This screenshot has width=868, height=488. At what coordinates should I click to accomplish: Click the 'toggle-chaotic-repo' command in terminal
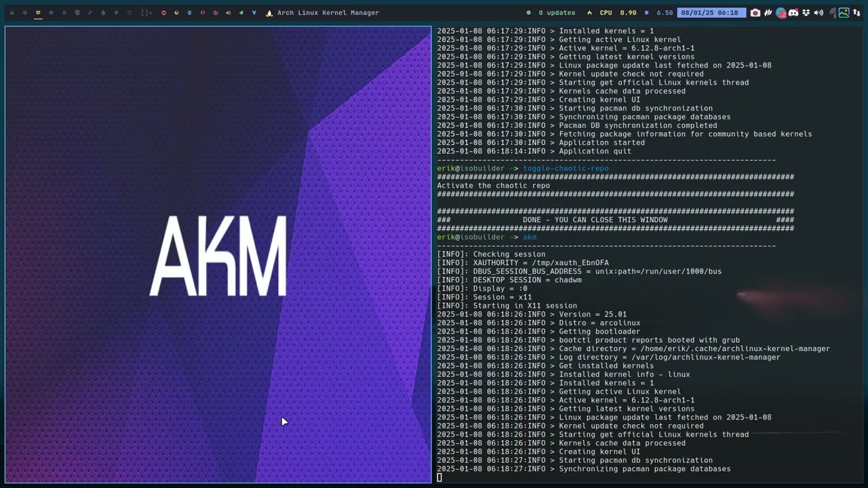pos(566,168)
